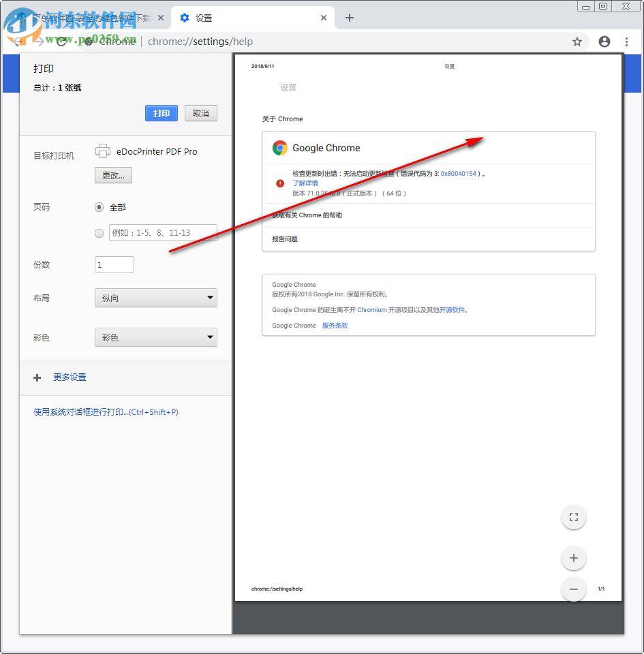Open the browser profile avatar icon
Image resolution: width=644 pixels, height=654 pixels.
coord(604,42)
